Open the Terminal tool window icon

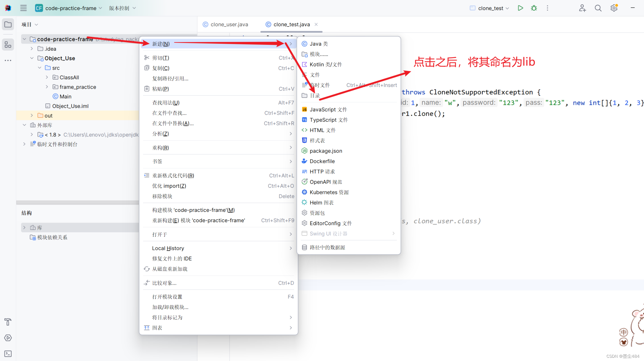pyautogui.click(x=8, y=353)
